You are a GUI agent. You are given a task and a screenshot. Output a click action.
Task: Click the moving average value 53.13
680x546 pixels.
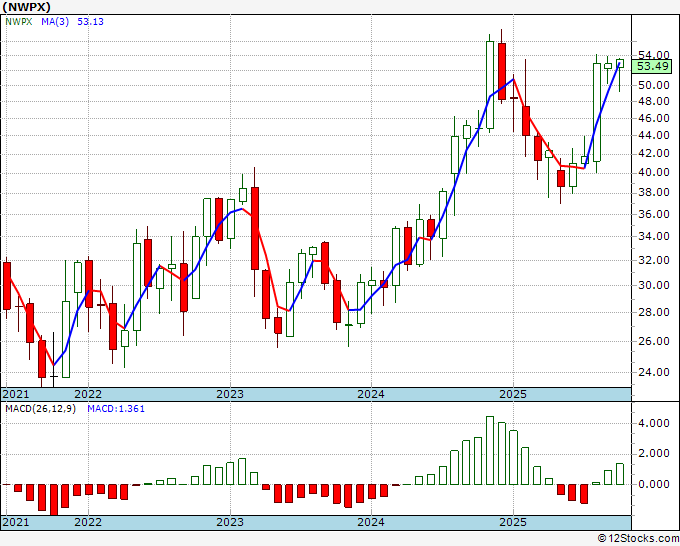90,22
